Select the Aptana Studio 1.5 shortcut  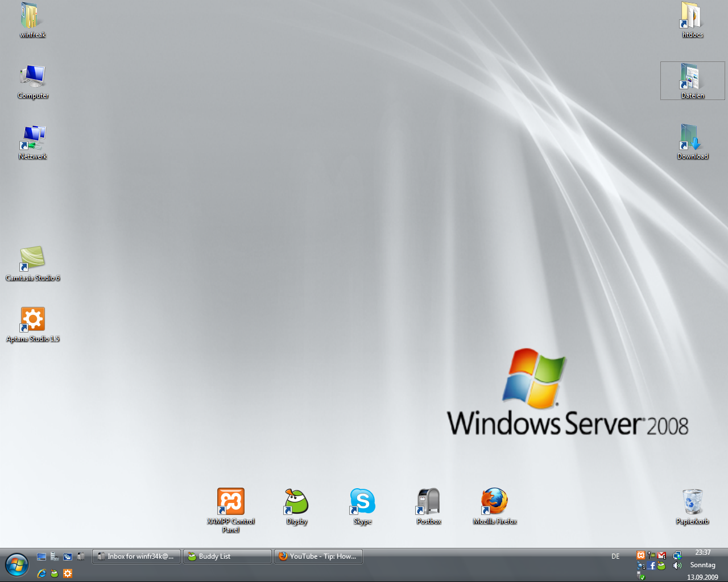pyautogui.click(x=32, y=320)
